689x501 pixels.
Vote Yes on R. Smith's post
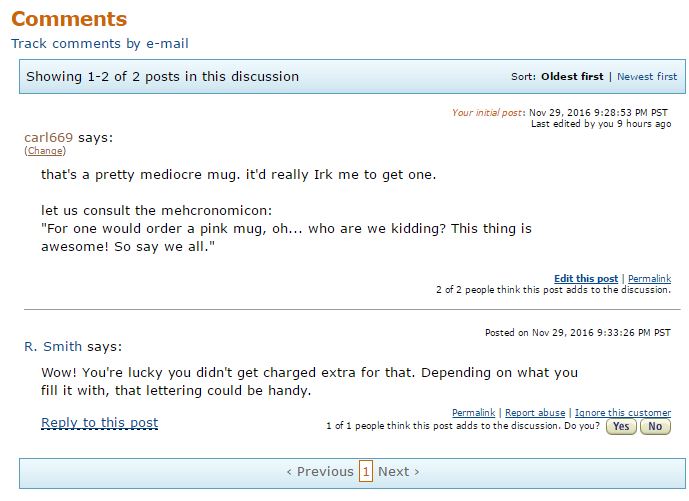click(x=620, y=426)
